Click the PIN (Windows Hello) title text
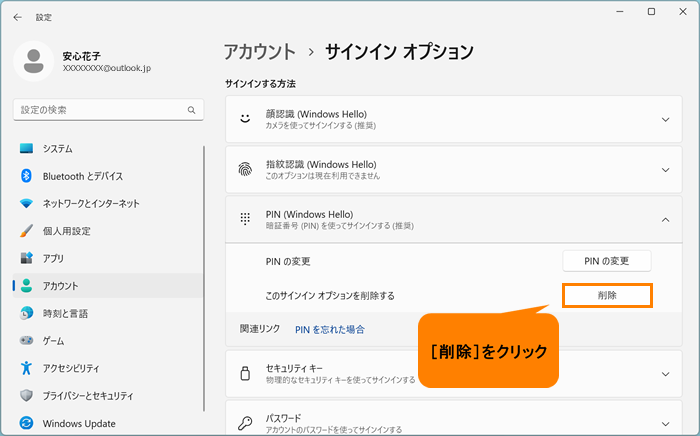Screen dimensions: 700x436 point(309,214)
